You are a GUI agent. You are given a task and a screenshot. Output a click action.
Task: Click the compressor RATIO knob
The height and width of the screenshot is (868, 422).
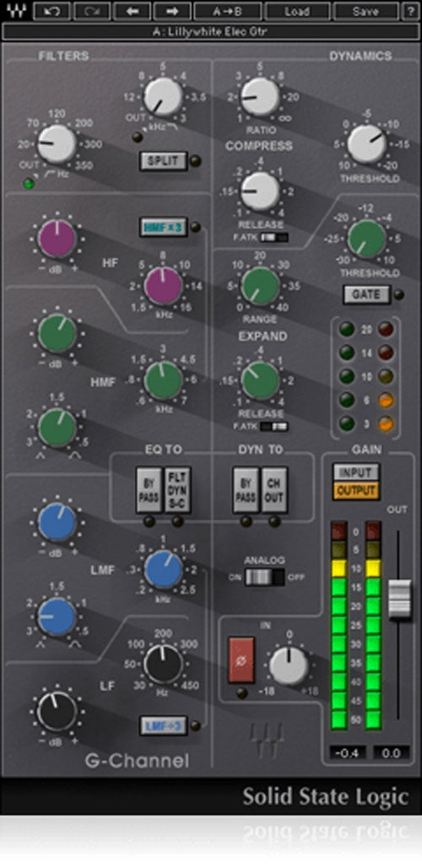tap(260, 96)
